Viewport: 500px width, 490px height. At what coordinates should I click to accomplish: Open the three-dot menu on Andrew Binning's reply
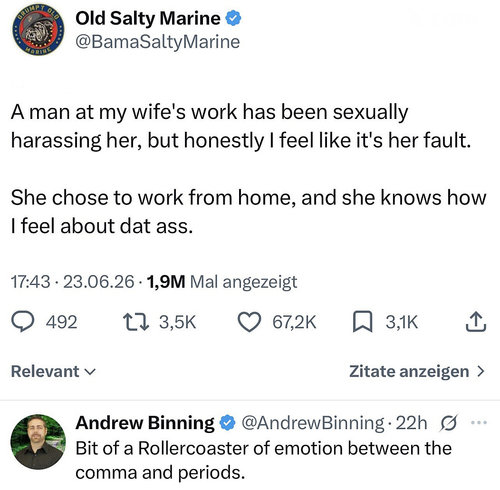479,423
